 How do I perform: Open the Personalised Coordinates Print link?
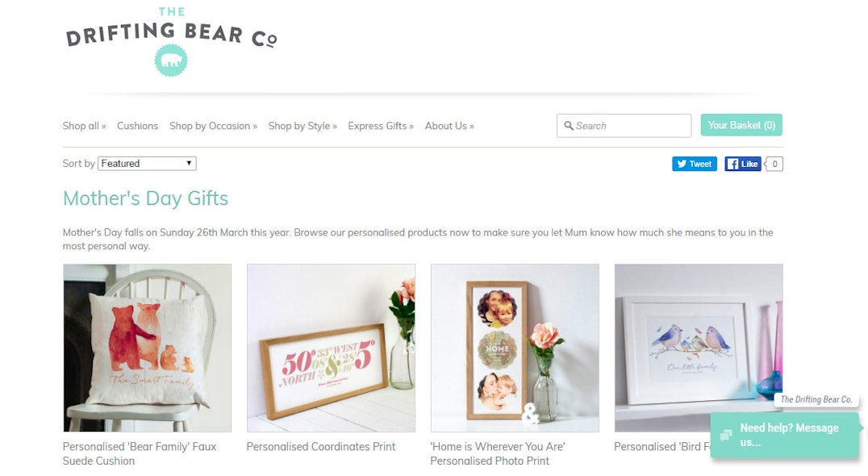(321, 447)
